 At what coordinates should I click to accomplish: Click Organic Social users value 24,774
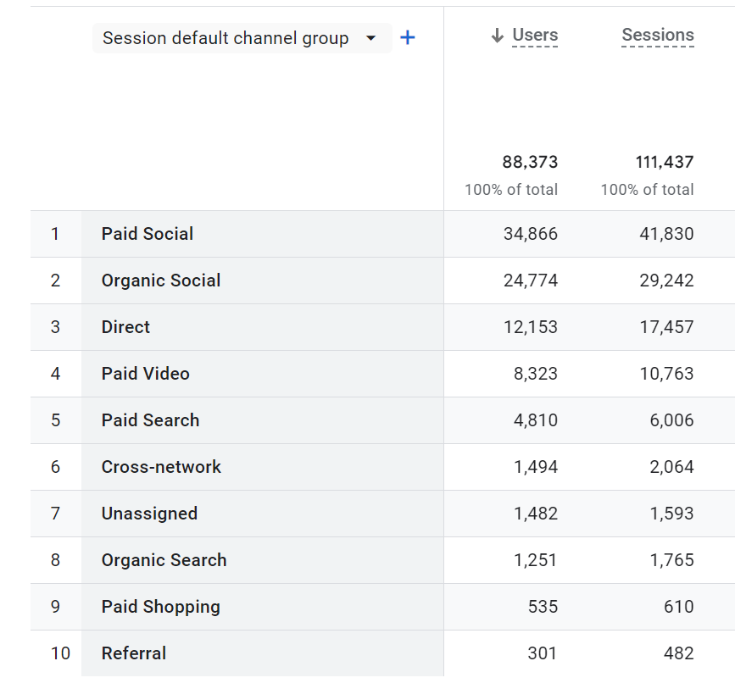(x=531, y=281)
